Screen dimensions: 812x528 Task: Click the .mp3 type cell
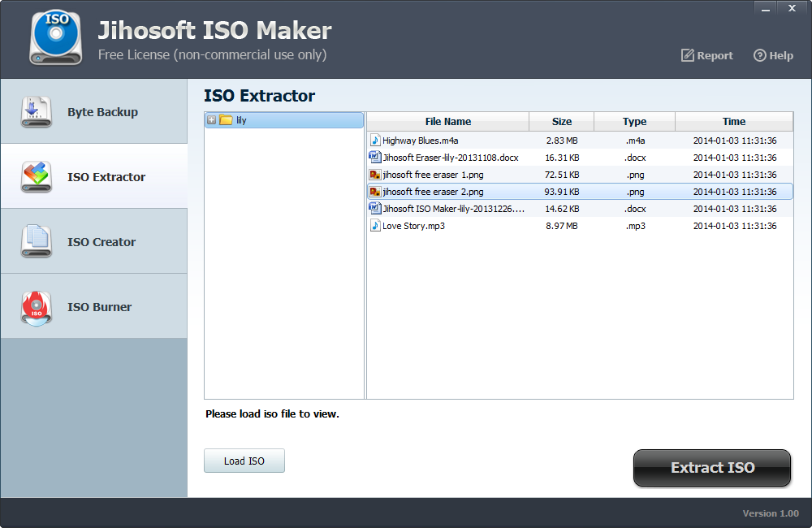tap(635, 226)
